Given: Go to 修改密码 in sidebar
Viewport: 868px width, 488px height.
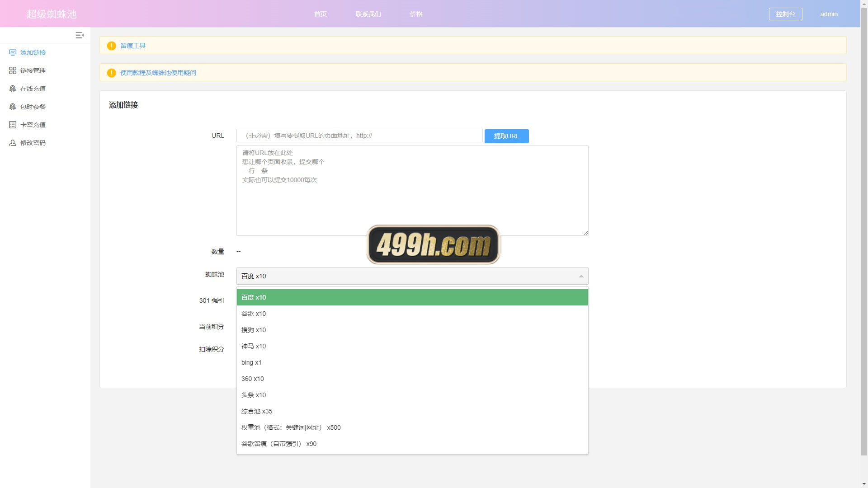Looking at the screenshot, I should [33, 143].
